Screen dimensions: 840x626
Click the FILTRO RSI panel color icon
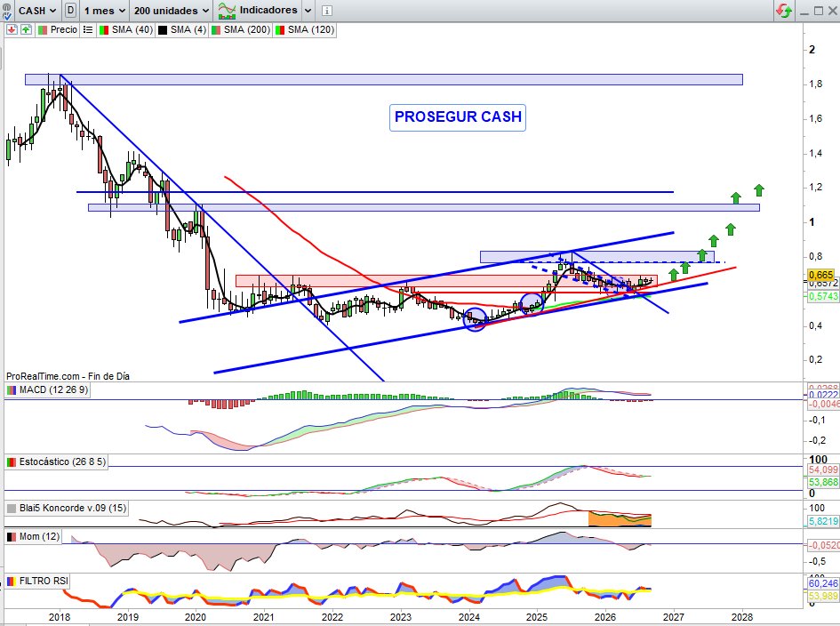[12, 581]
